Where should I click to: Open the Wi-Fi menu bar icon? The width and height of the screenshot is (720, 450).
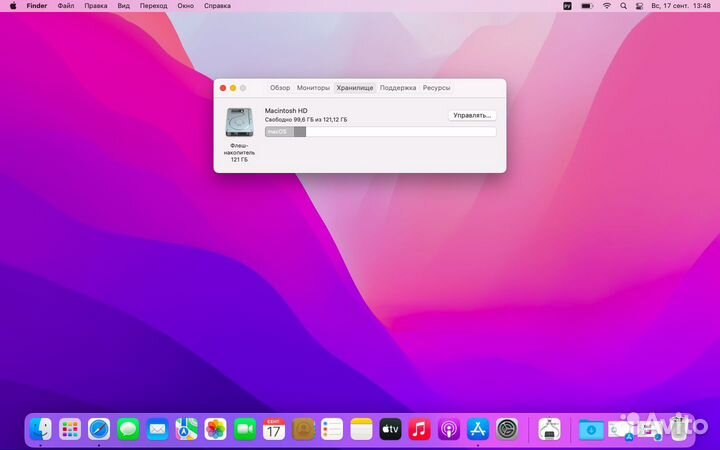(607, 6)
